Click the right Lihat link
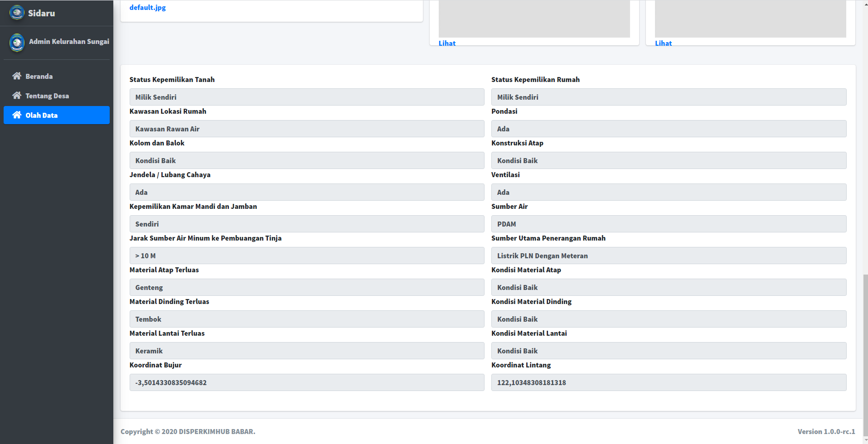The image size is (868, 444). 663,43
